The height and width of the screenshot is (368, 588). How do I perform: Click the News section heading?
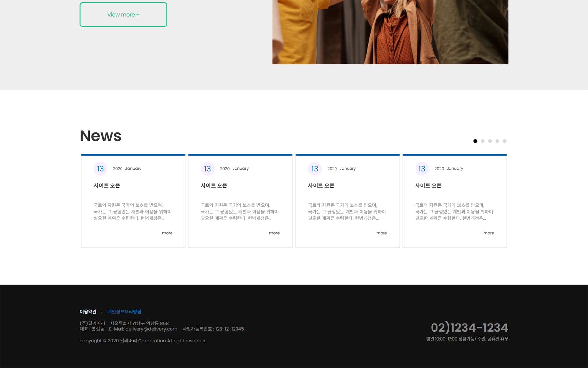pos(100,135)
